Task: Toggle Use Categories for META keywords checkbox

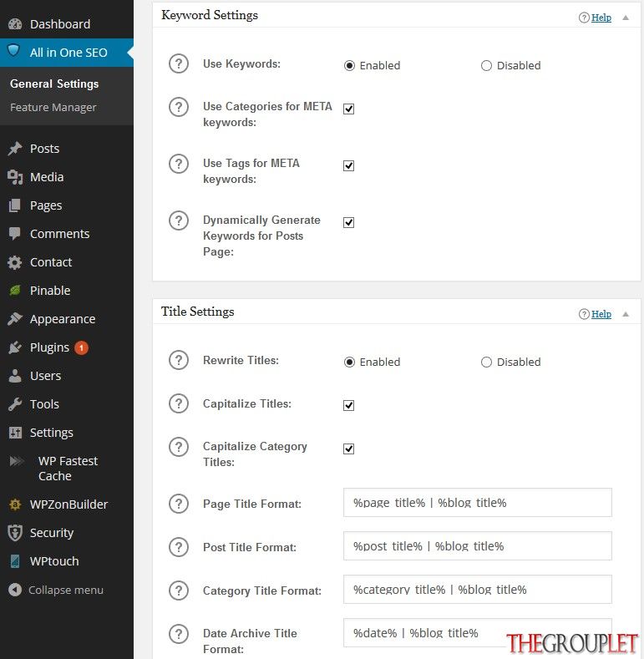Action: click(x=348, y=109)
